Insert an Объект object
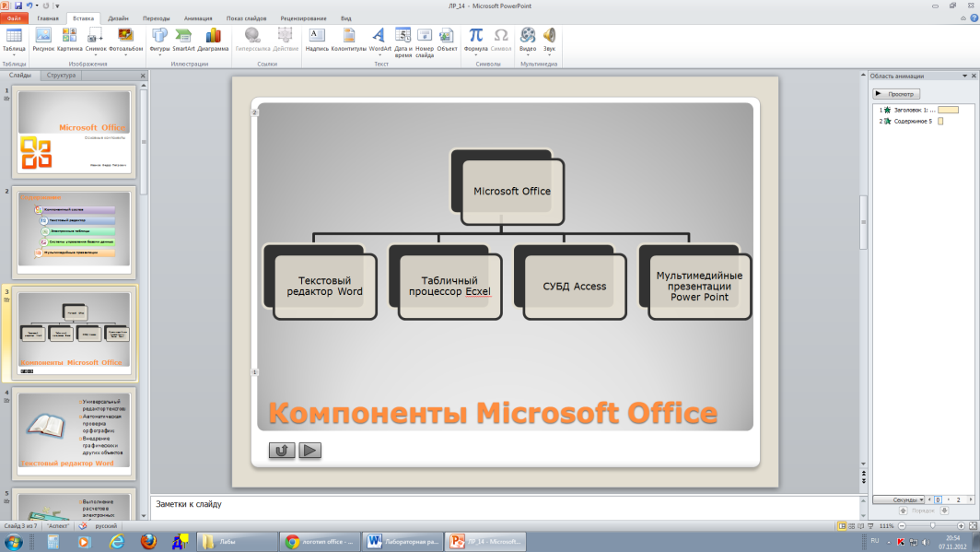Screen dimensions: 980x552 pyautogui.click(x=447, y=41)
